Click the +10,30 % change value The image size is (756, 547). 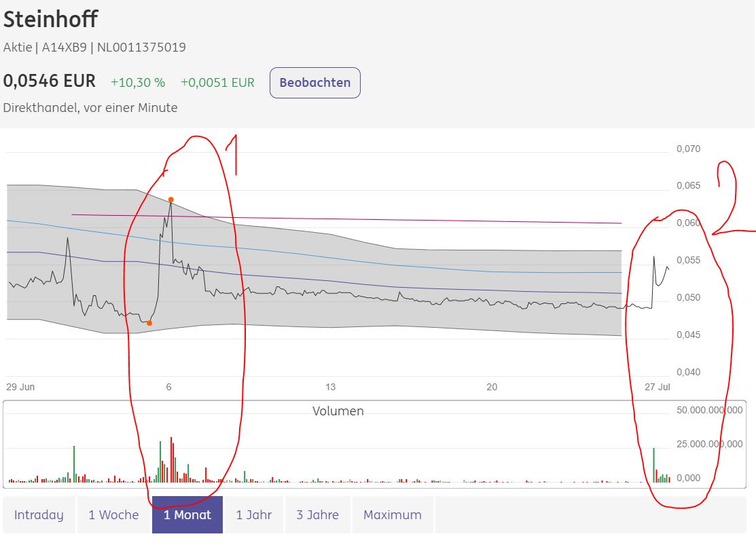pos(138,83)
